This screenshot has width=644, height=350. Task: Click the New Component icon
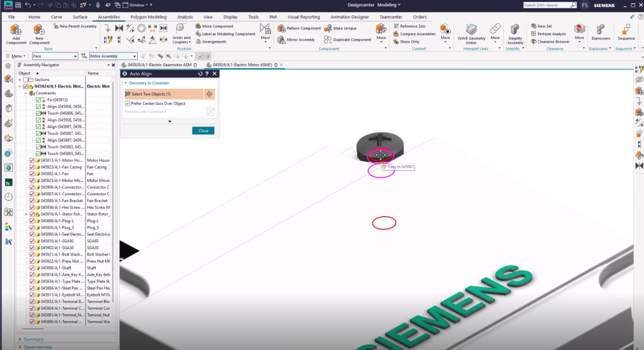point(39,34)
